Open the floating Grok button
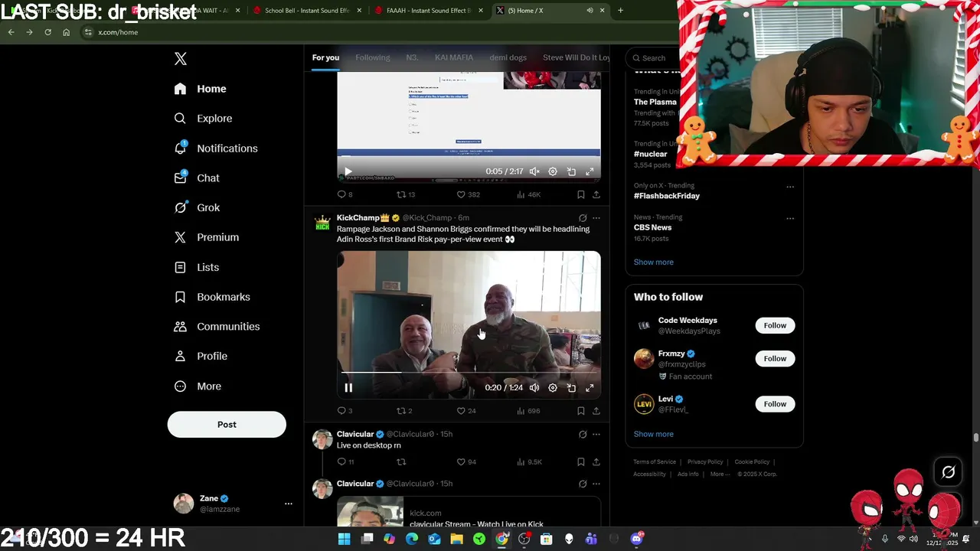The image size is (980, 551). pyautogui.click(x=948, y=472)
